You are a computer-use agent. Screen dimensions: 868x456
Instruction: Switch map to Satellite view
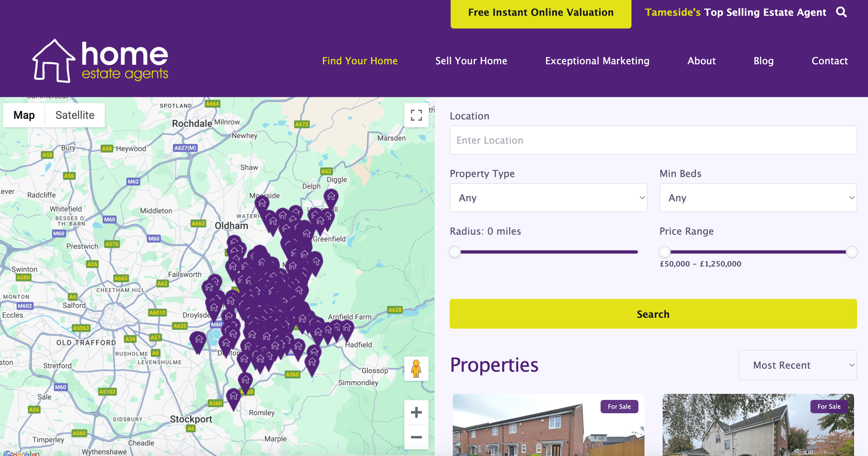(75, 115)
